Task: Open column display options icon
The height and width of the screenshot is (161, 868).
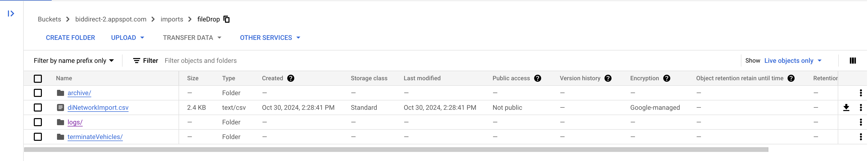Action: point(853,60)
